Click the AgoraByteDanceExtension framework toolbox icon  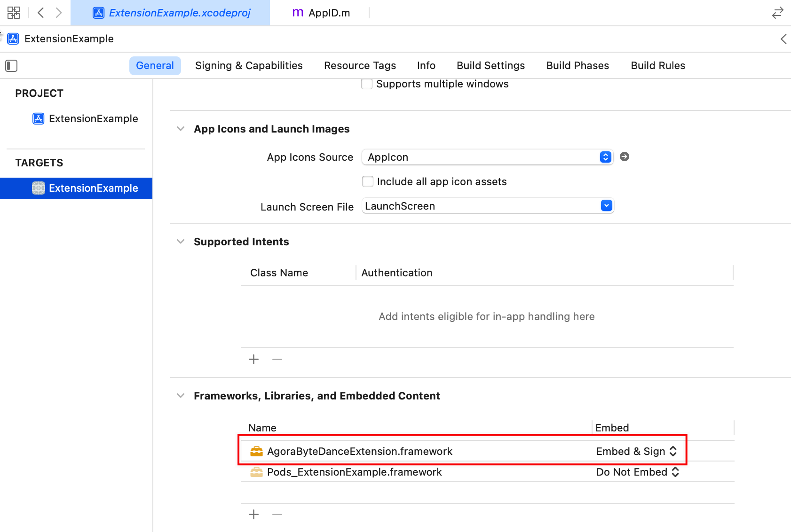(257, 451)
